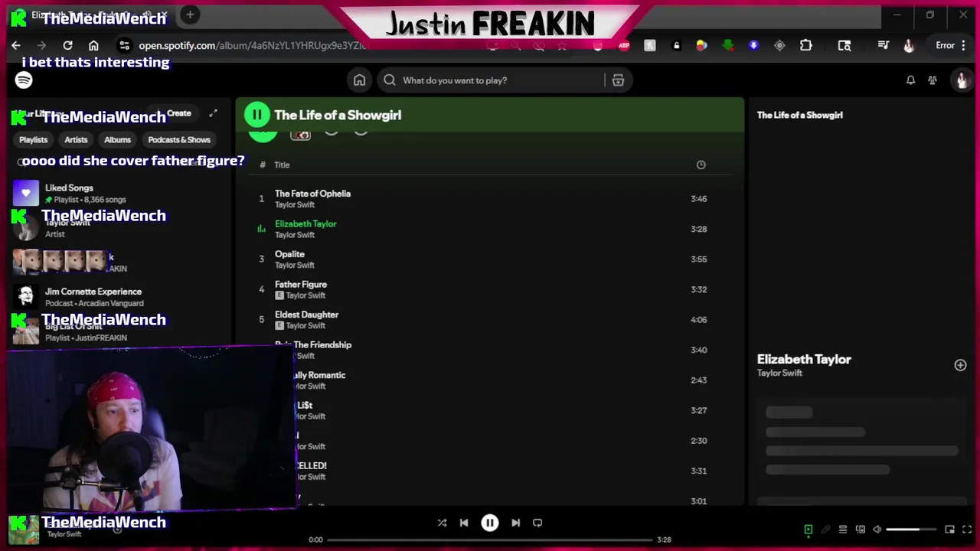Open Connect to a device

coord(861,530)
